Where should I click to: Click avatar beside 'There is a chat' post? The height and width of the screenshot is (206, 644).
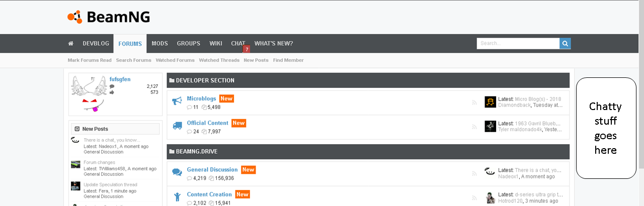(x=75, y=141)
